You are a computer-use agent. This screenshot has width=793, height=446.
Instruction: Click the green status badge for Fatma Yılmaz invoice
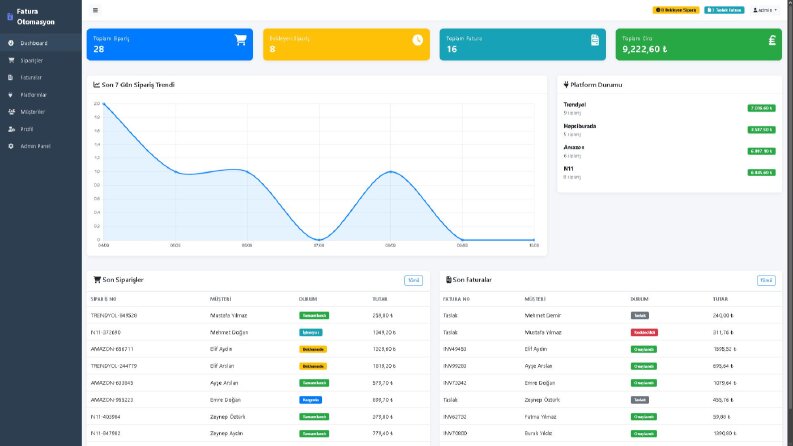click(x=644, y=417)
